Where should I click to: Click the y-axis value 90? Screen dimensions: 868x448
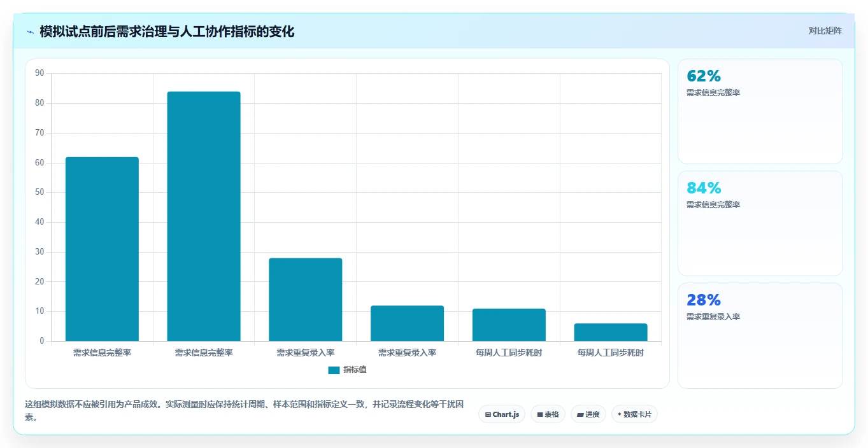[x=39, y=73]
